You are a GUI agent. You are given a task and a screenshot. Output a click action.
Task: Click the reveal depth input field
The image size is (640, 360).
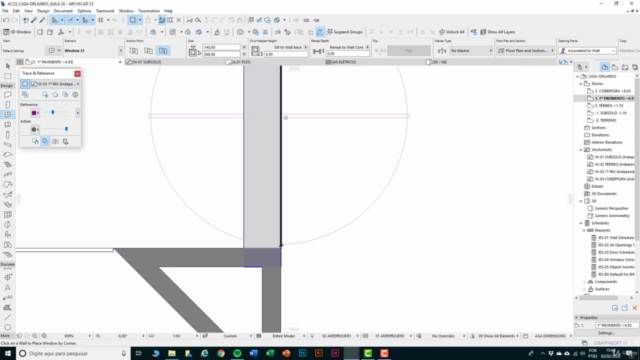point(347,54)
